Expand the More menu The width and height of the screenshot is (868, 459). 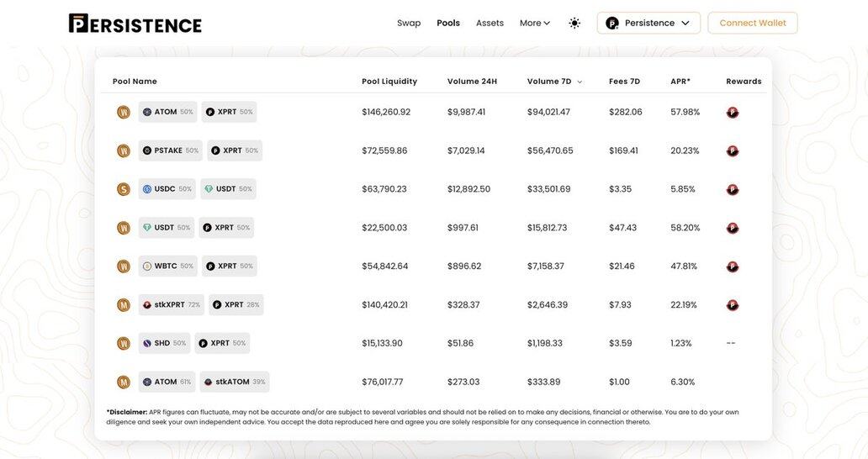[x=534, y=24]
